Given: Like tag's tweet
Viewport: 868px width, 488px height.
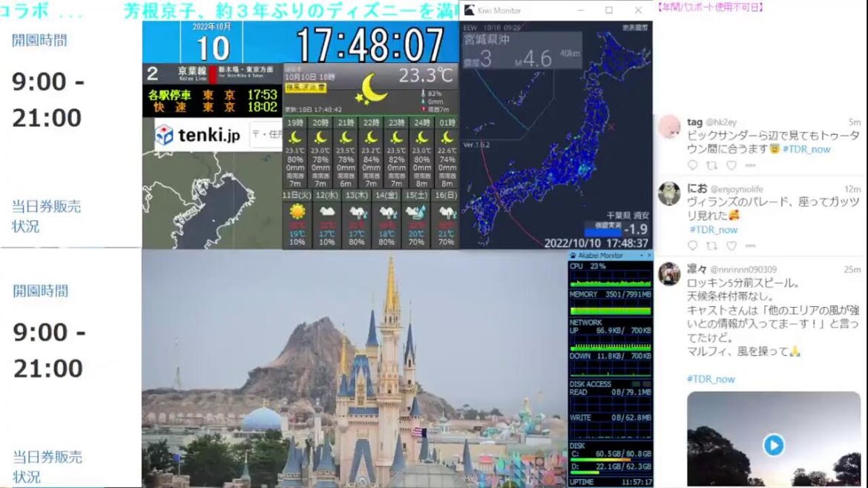Looking at the screenshot, I should tap(731, 165).
